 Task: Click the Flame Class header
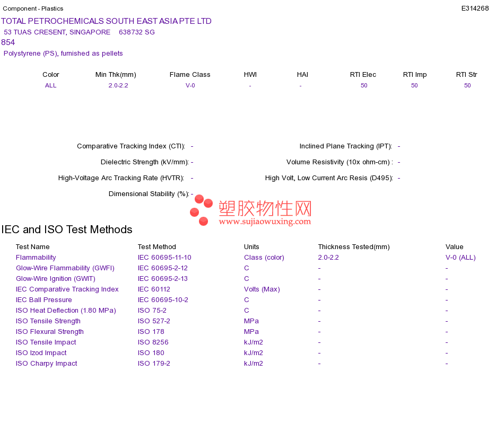coord(190,75)
